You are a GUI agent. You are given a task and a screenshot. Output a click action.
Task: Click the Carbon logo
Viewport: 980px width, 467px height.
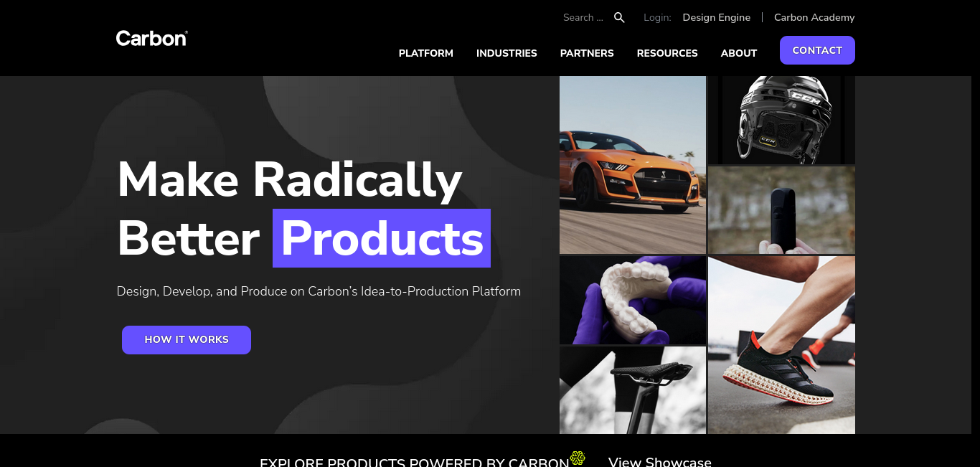tap(152, 38)
